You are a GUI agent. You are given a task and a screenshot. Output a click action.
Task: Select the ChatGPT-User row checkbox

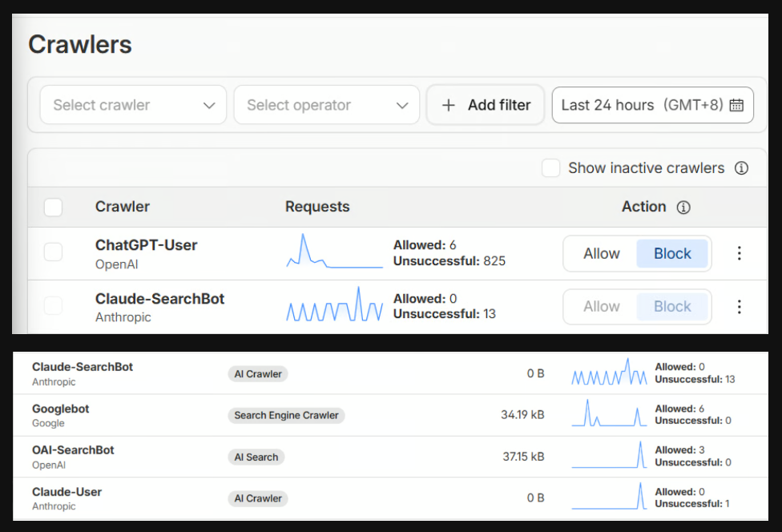click(54, 252)
